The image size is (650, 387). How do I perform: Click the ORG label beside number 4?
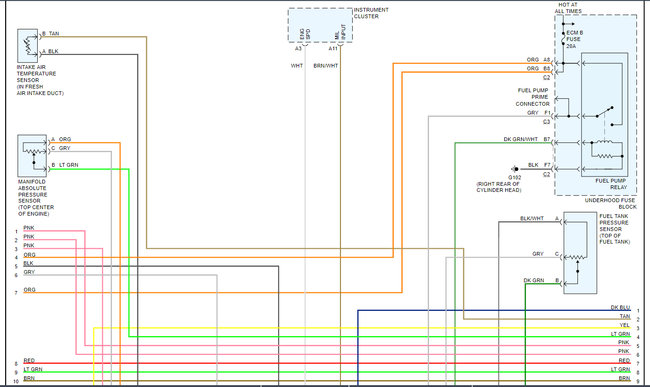pyautogui.click(x=29, y=255)
